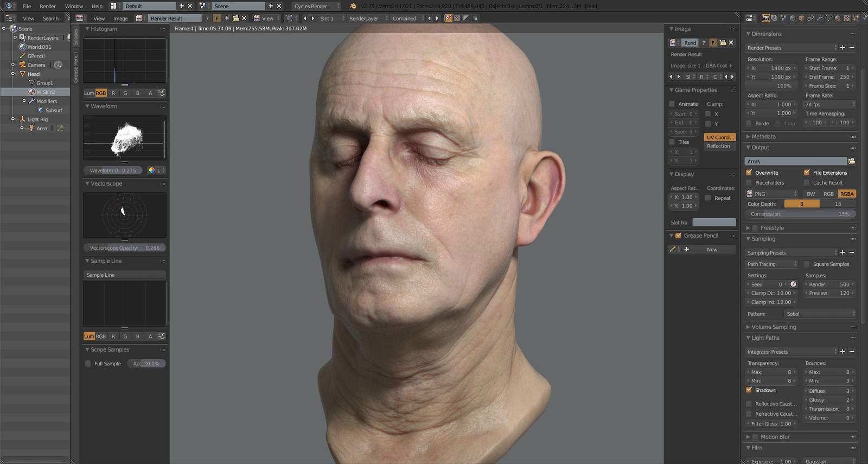Click the Grease Pencil pencil icon

pos(673,250)
